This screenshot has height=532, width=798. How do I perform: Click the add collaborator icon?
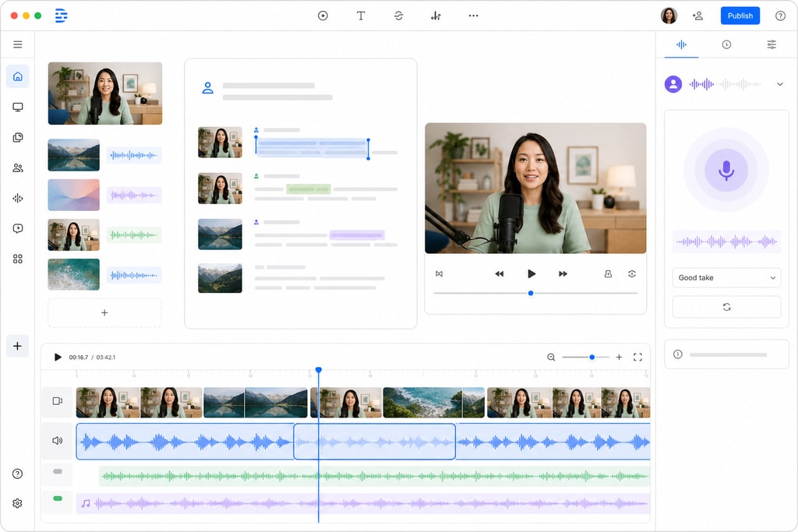(697, 16)
